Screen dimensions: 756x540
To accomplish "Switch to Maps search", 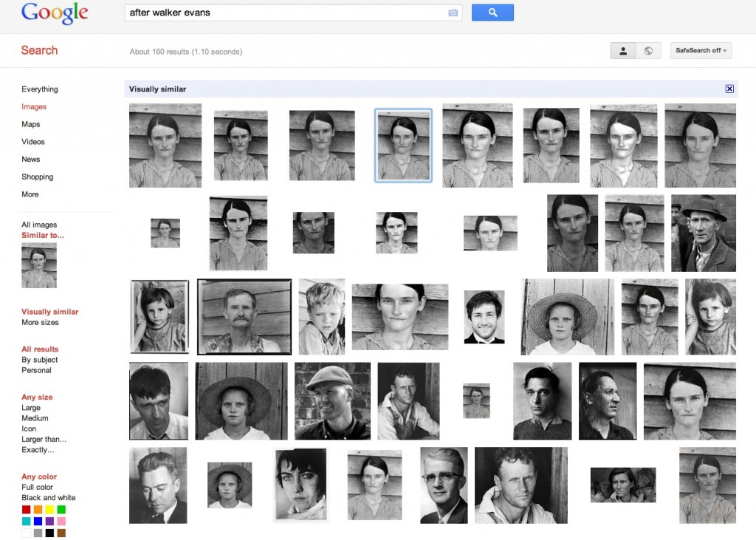I will 30,124.
